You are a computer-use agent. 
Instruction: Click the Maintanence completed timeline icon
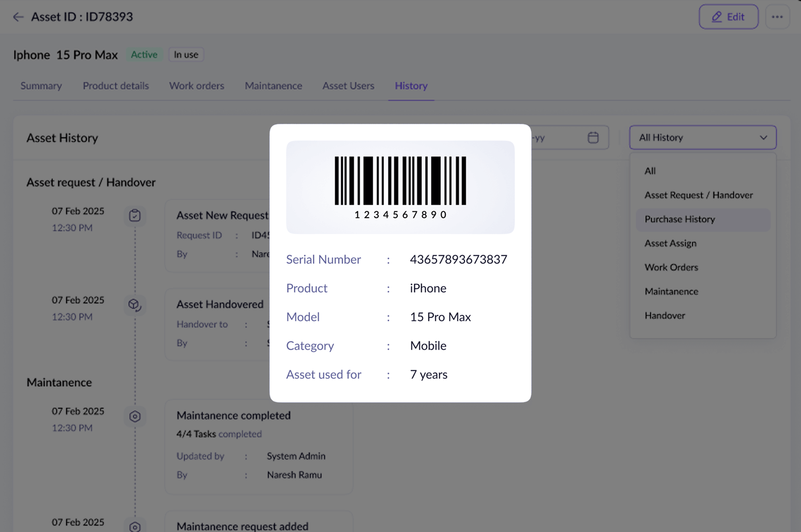tap(135, 416)
